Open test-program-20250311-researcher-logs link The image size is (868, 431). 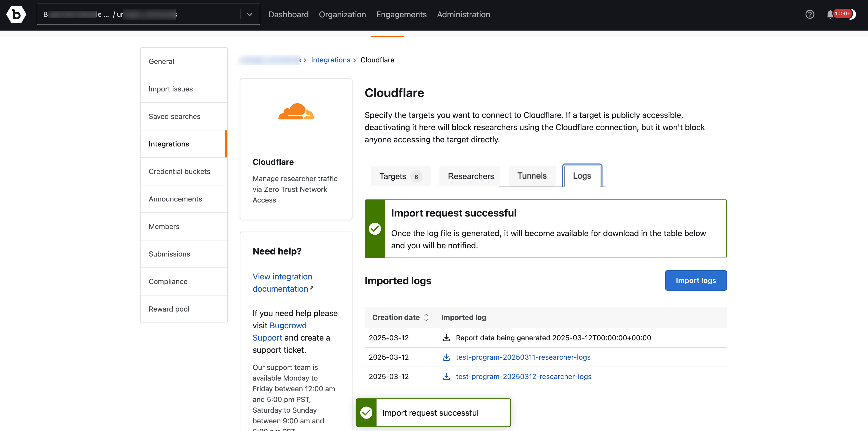point(523,357)
